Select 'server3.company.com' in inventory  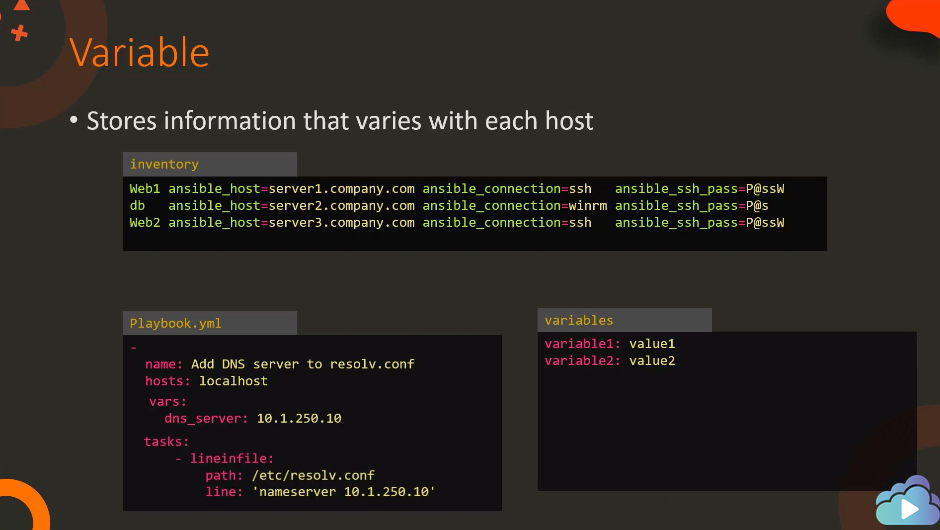pyautogui.click(x=341, y=222)
